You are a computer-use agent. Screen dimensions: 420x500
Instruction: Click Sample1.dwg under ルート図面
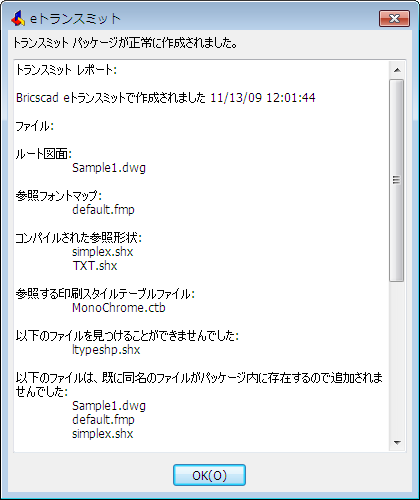109,168
